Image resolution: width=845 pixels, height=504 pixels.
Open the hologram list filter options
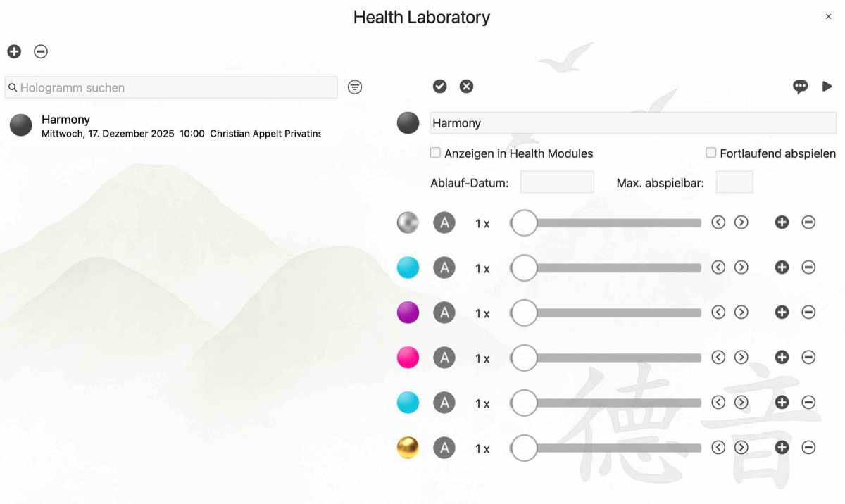point(355,87)
